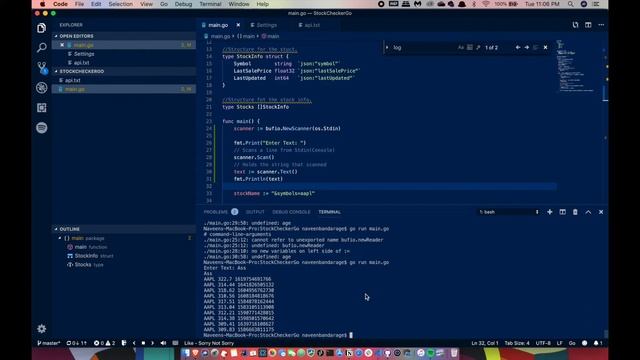
Task: Open the terminal shell selector dropdown
Action: pos(509,212)
